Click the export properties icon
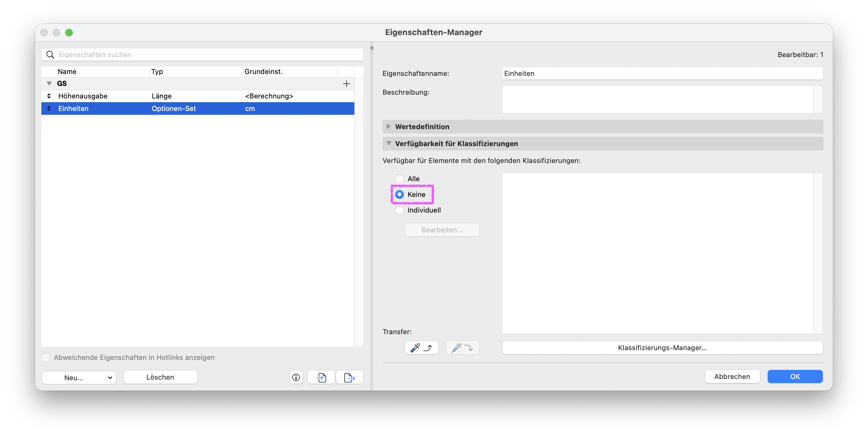 coord(349,377)
